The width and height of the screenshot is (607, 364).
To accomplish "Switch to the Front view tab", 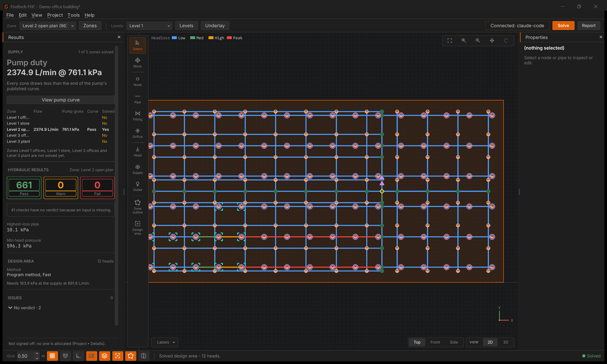I will coord(435,342).
